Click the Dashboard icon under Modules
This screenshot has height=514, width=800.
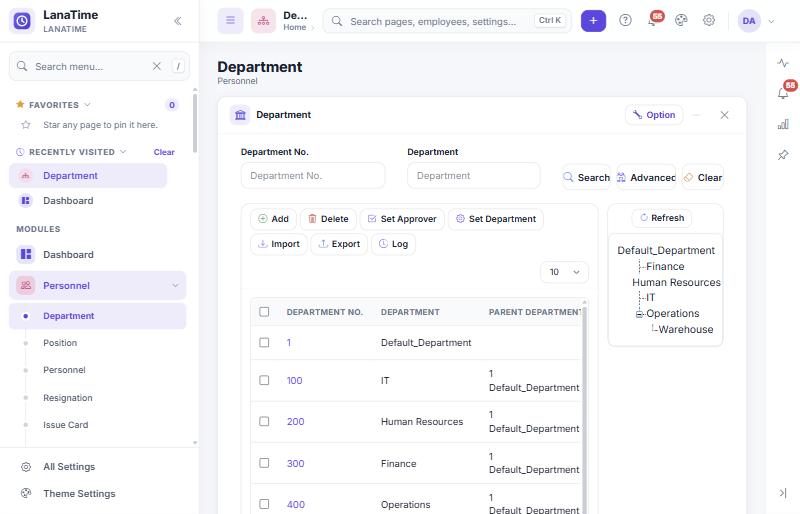(x=26, y=254)
